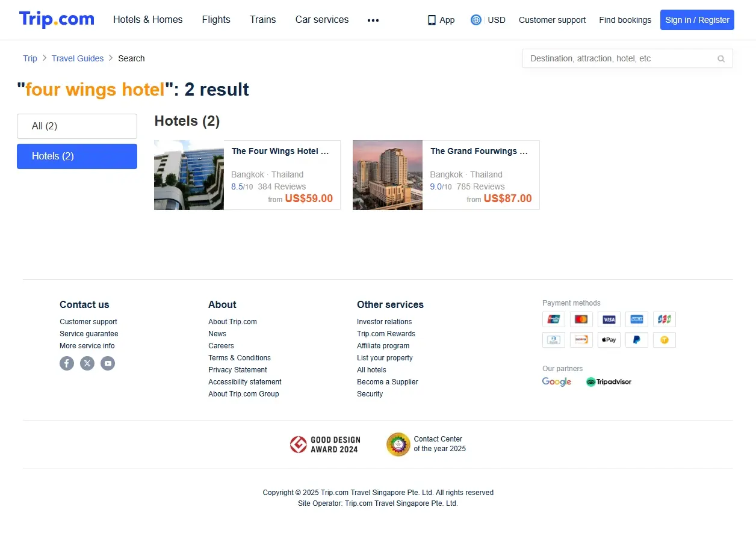Open the USD currency selector
Image resolution: width=756 pixels, height=554 pixels.
click(497, 20)
